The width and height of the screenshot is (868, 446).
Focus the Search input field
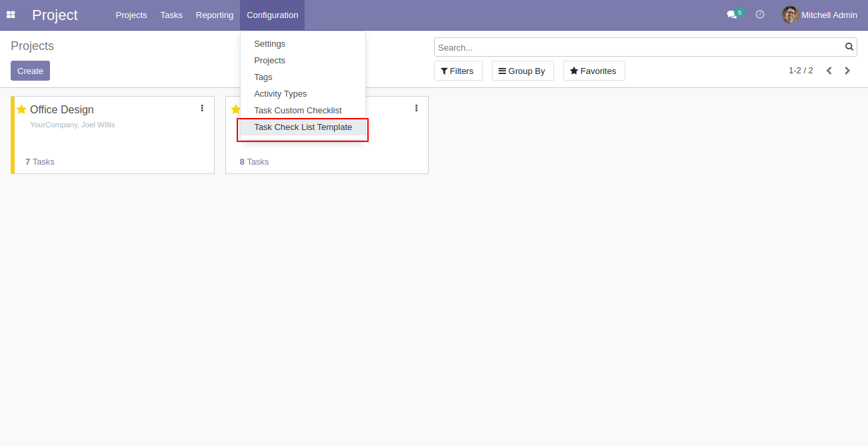640,47
